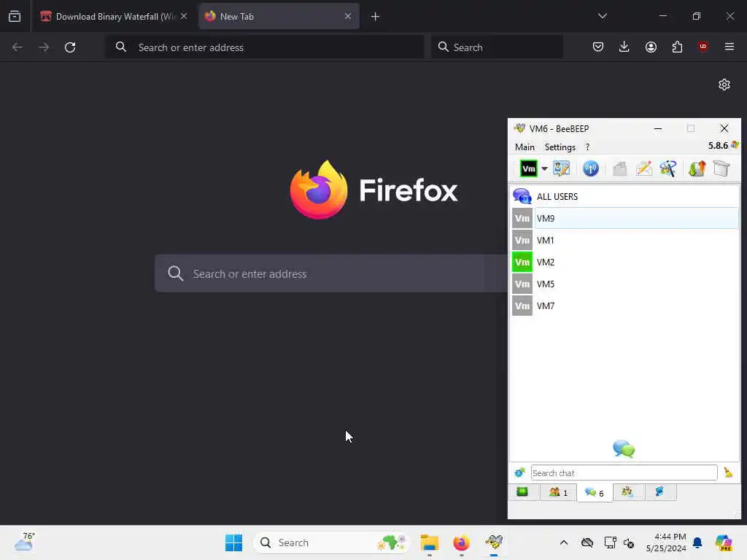
Task: Click the VM avatar status icon in BeeBEEP toolbar
Action: (x=528, y=168)
